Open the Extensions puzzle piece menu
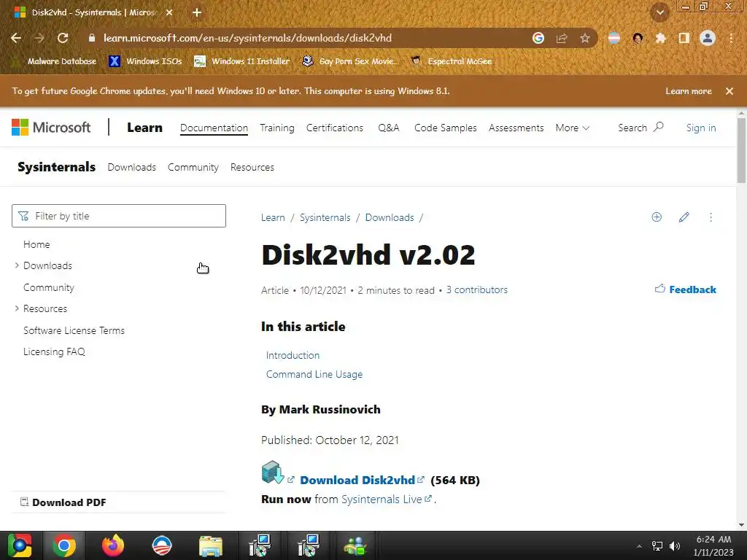 pos(660,38)
